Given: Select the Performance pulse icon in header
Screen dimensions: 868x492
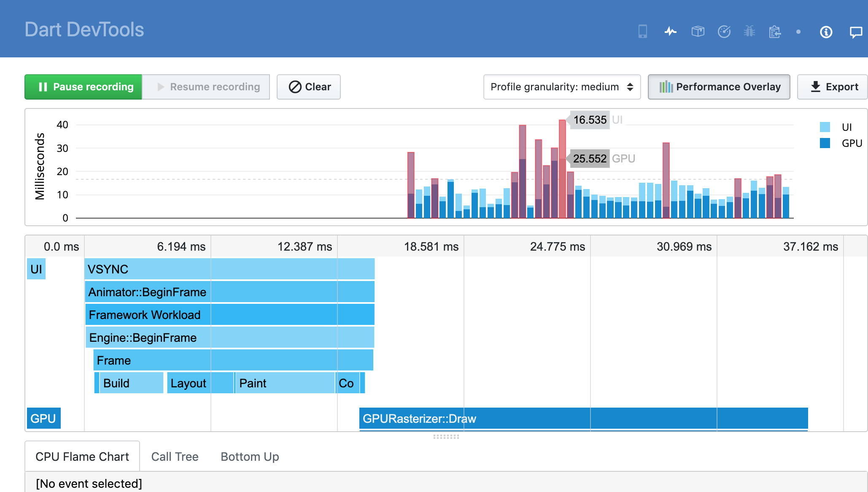Looking at the screenshot, I should tap(671, 32).
